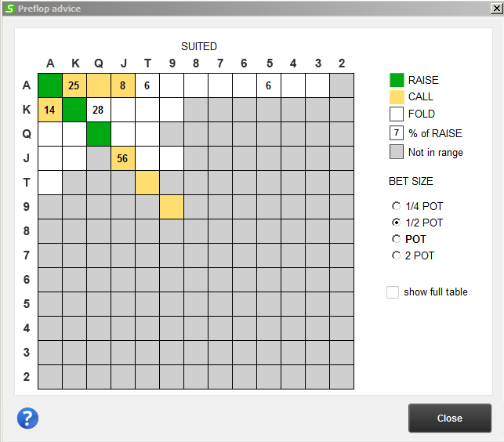Select the KQ suited cell showing 28

click(x=99, y=110)
